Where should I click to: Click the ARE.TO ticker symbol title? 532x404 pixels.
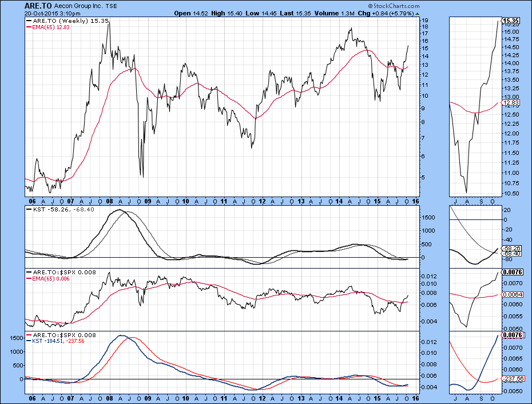[38, 6]
